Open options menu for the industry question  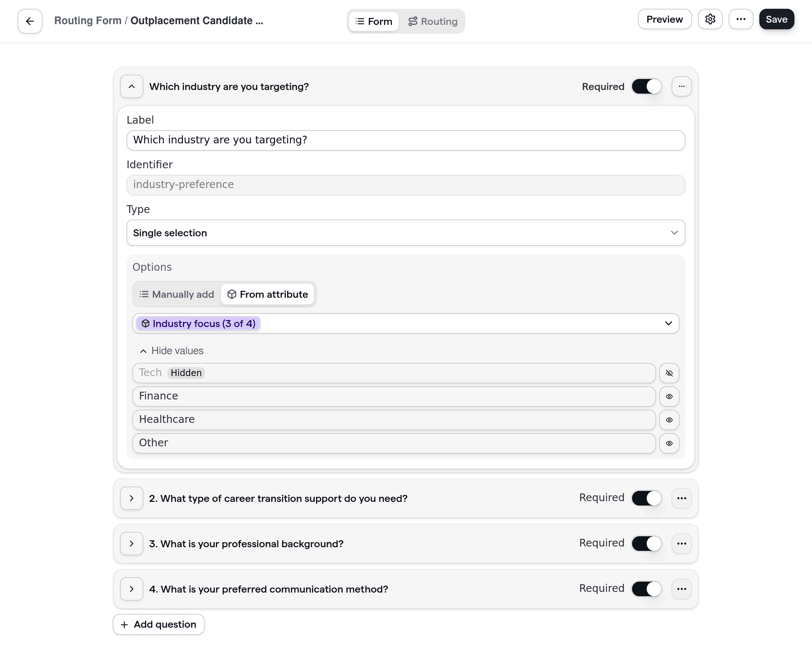[x=682, y=86]
